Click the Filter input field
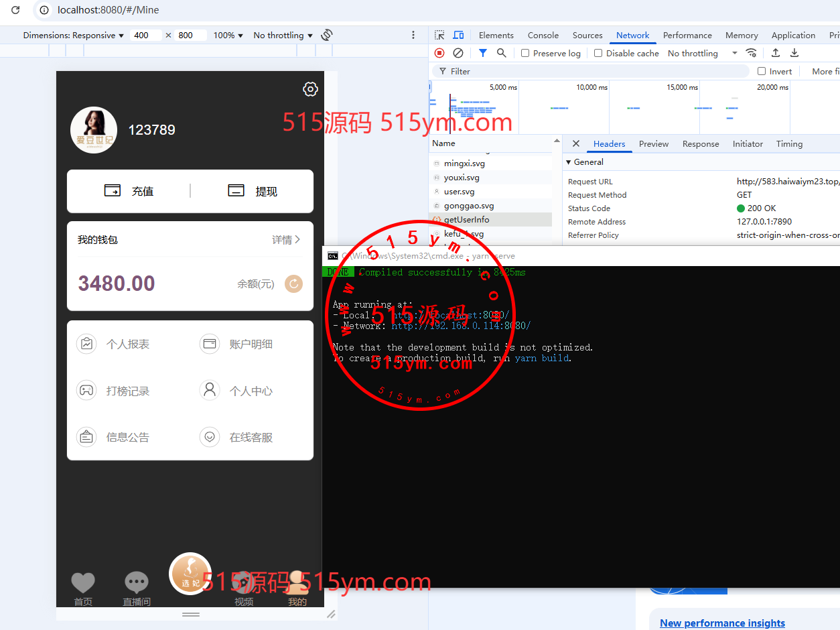The width and height of the screenshot is (840, 630). [x=596, y=71]
